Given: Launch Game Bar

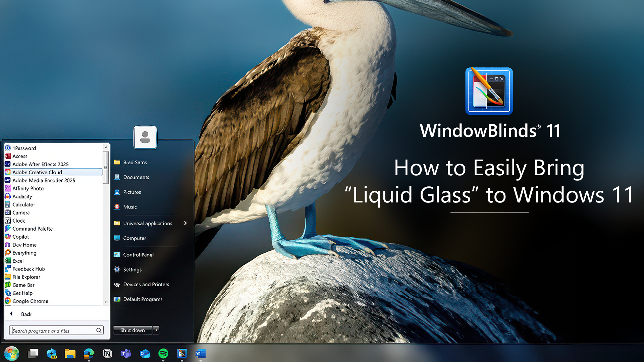Looking at the screenshot, I should 53,285.
